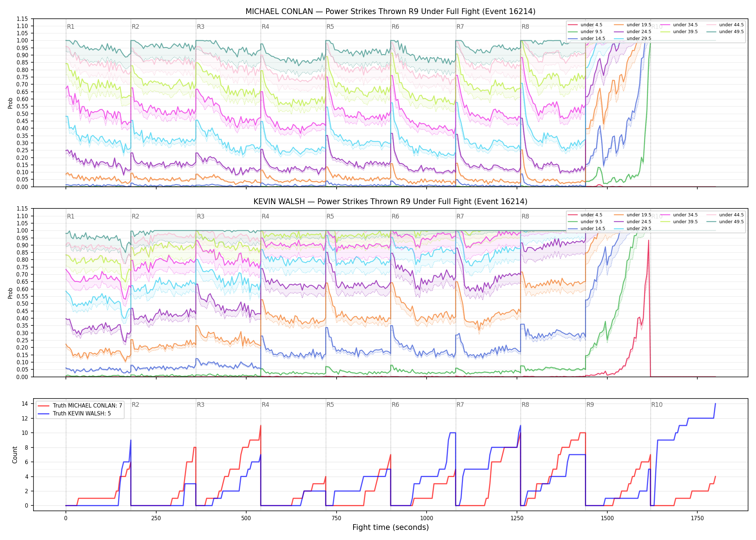This screenshot has width=756, height=540.
Task: Click R10 round marker in Count chart
Action: [657, 405]
